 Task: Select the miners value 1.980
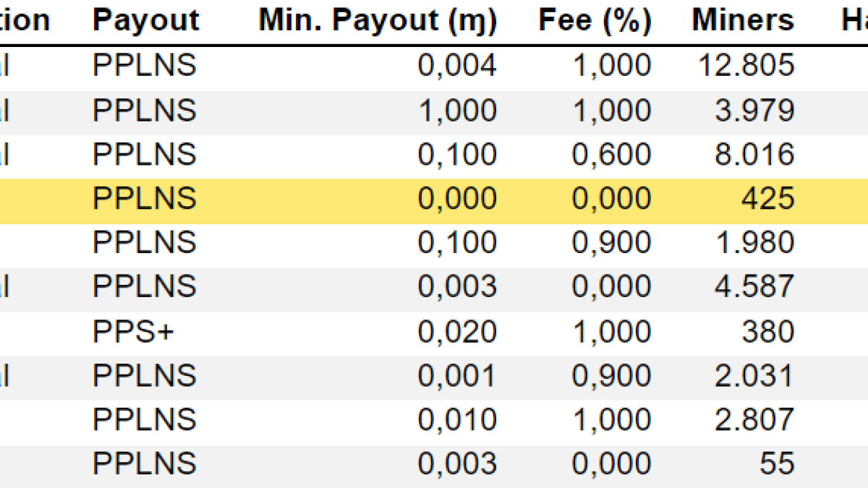click(754, 243)
